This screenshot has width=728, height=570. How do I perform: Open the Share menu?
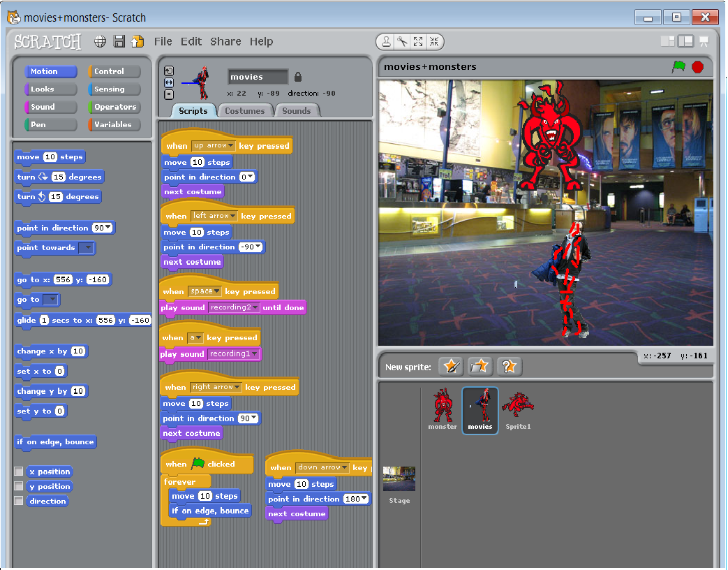[x=225, y=41]
